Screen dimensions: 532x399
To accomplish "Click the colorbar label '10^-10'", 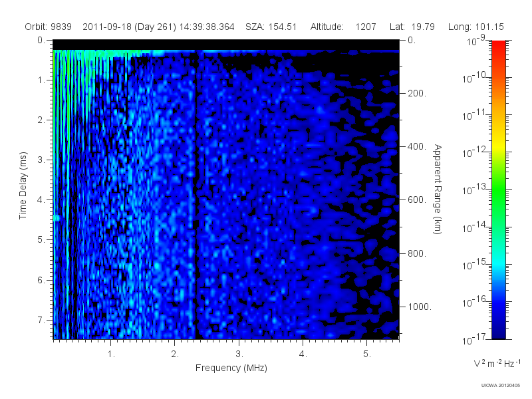I will (475, 78).
